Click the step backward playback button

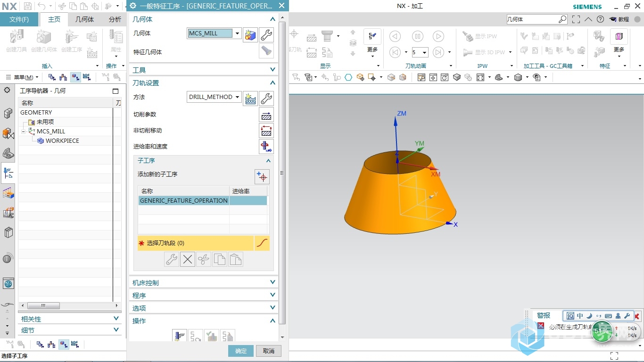[x=395, y=52]
